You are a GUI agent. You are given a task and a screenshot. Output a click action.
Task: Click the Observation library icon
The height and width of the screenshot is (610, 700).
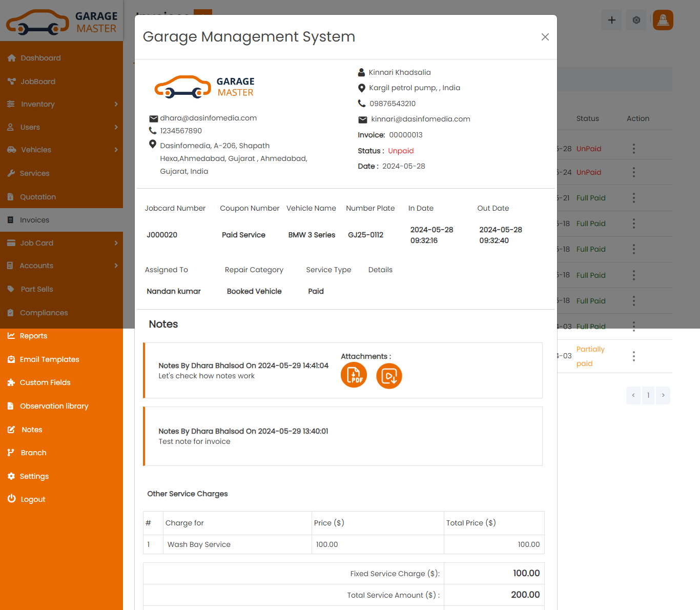point(11,406)
